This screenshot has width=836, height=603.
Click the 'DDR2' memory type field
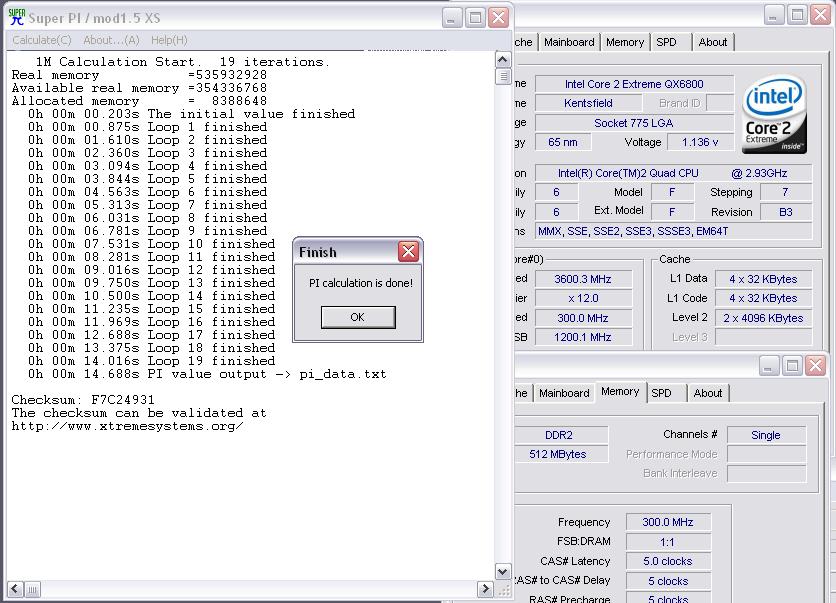pos(560,435)
